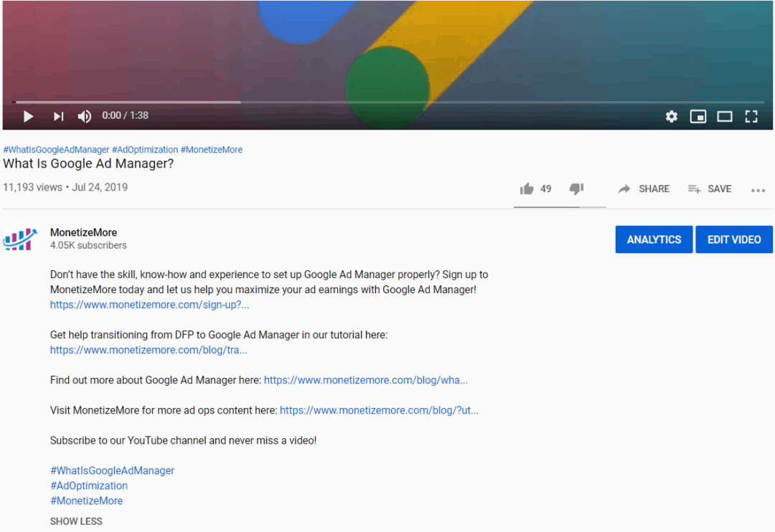This screenshot has width=775, height=532.
Task: Open the Share options
Action: (x=644, y=189)
